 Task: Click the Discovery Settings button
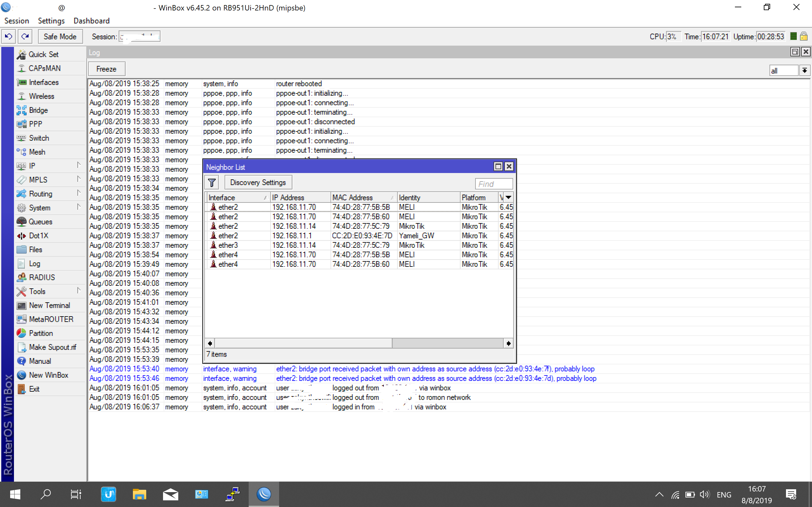point(258,182)
